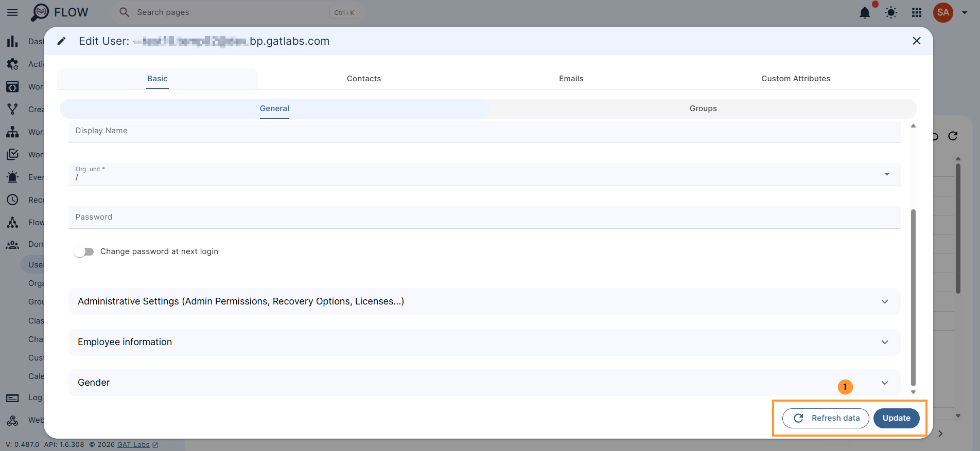Viewport: 980px width, 451px height.
Task: Click the Webhook icon in sidebar
Action: [x=12, y=420]
